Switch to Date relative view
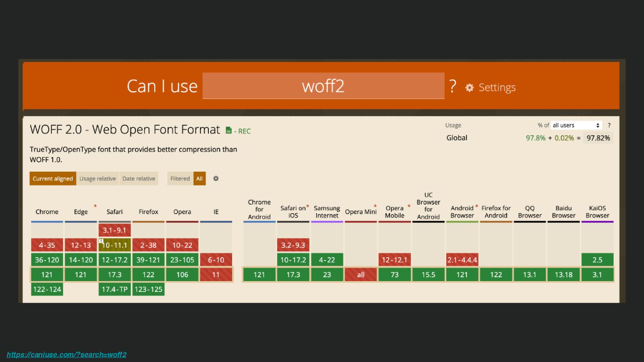 (x=139, y=178)
